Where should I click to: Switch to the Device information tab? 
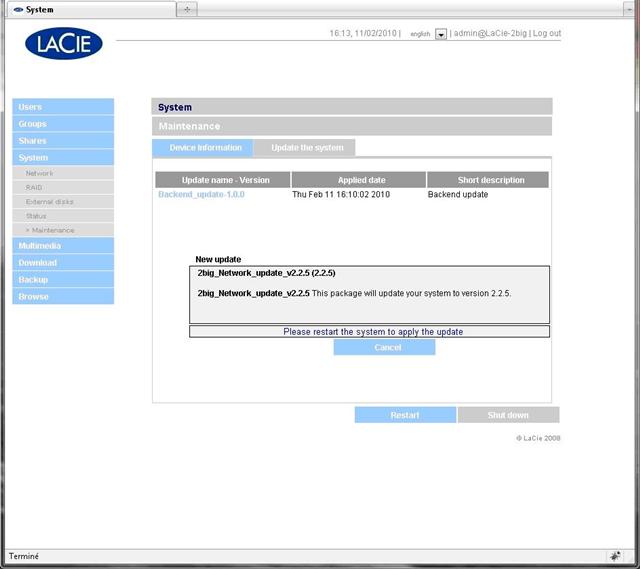pos(205,148)
